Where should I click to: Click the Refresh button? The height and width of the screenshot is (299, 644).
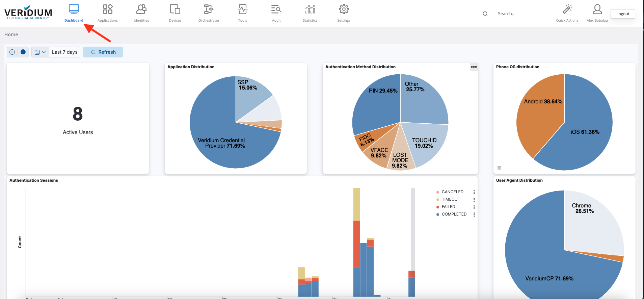[x=103, y=52]
